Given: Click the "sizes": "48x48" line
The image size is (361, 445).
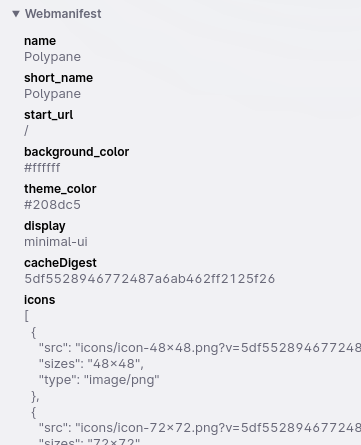Looking at the screenshot, I should [91, 364].
